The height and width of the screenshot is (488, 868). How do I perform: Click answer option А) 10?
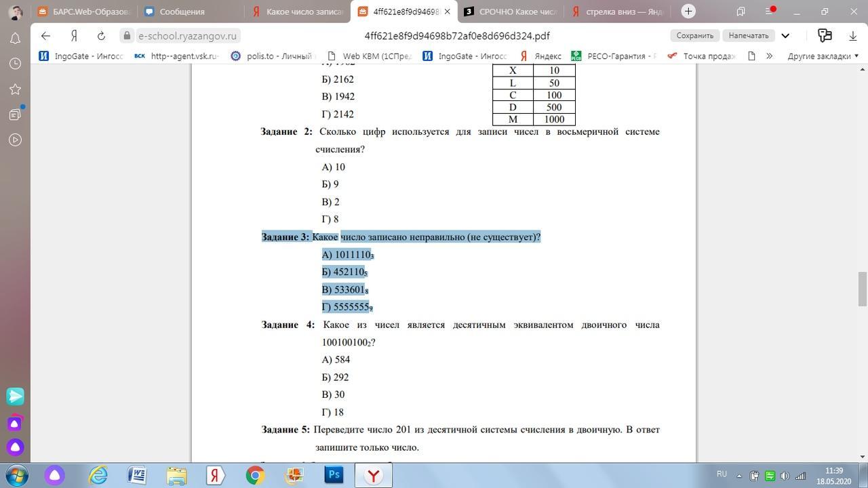[x=334, y=167]
